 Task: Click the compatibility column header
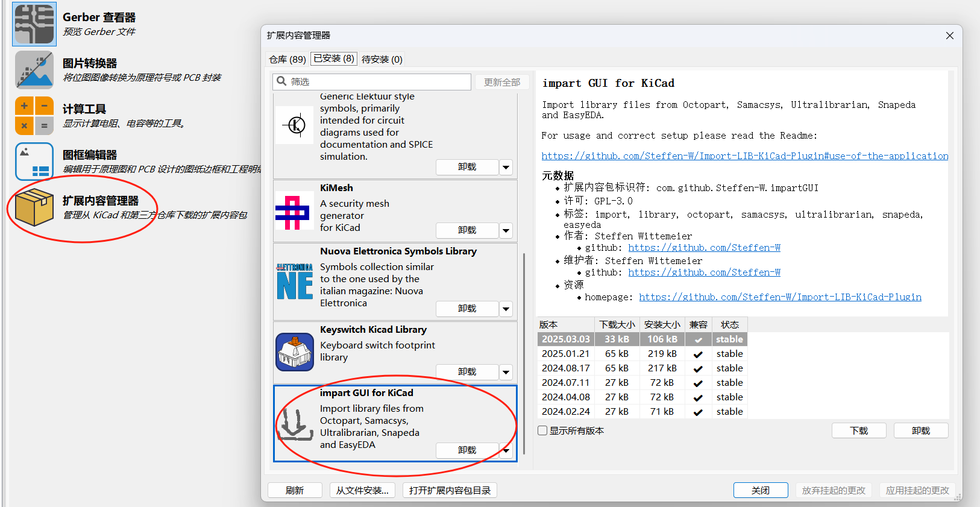click(x=699, y=324)
